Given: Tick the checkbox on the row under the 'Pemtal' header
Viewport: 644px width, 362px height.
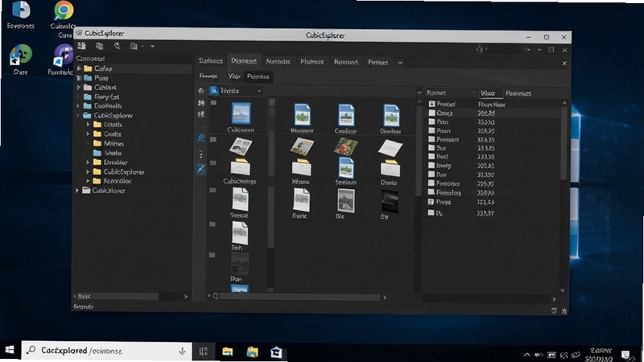Looking at the screenshot, I should pos(431,113).
